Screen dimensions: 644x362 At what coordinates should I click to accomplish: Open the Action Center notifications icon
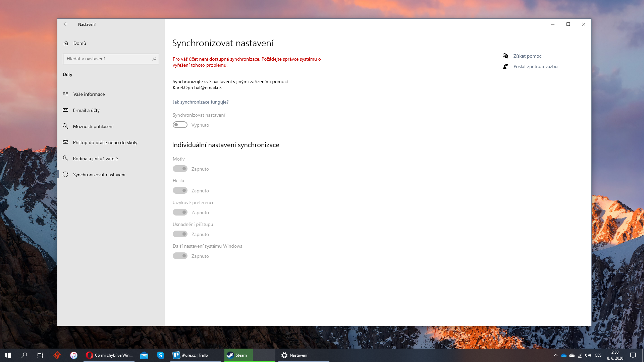(x=633, y=355)
